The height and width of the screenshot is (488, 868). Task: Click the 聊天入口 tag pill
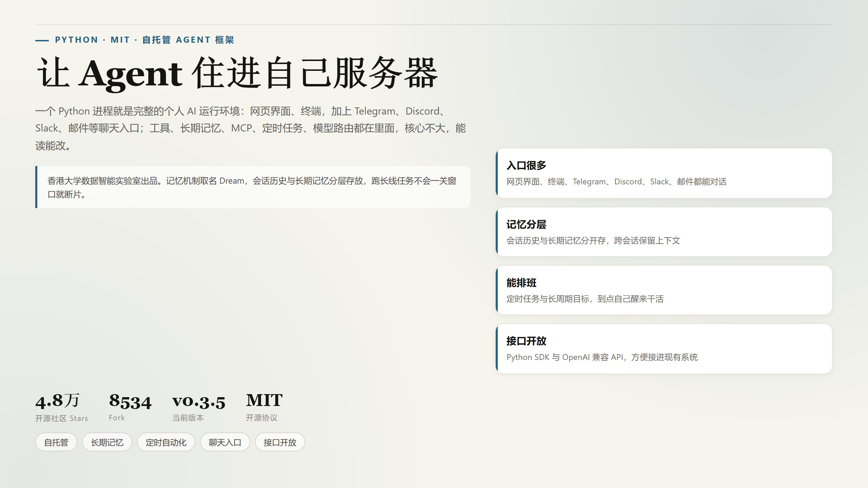point(225,442)
